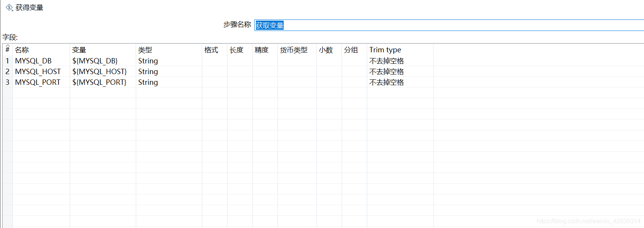Open the type String cell for MYSQL_PORT

169,82
